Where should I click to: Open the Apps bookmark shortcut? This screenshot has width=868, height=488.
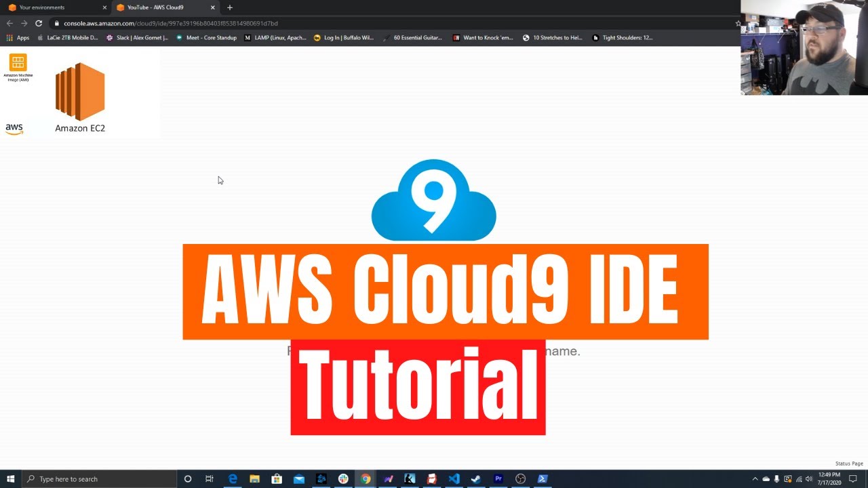coord(18,38)
